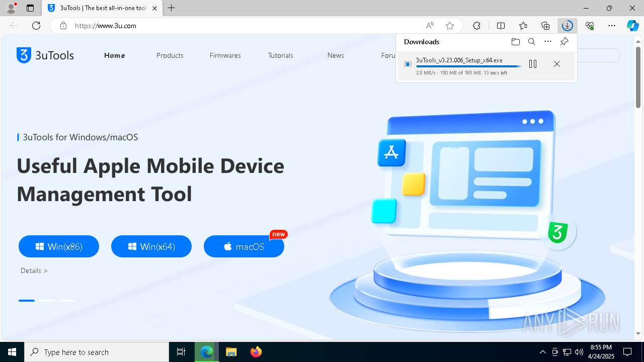Viewport: 644px width, 362px height.
Task: Toggle the split screen icon
Action: (501, 26)
